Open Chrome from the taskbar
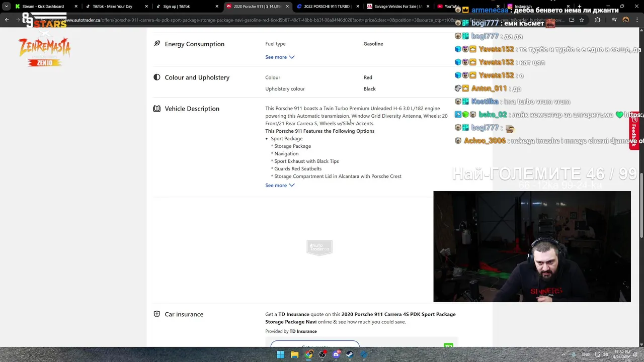The height and width of the screenshot is (362, 644). click(x=308, y=354)
